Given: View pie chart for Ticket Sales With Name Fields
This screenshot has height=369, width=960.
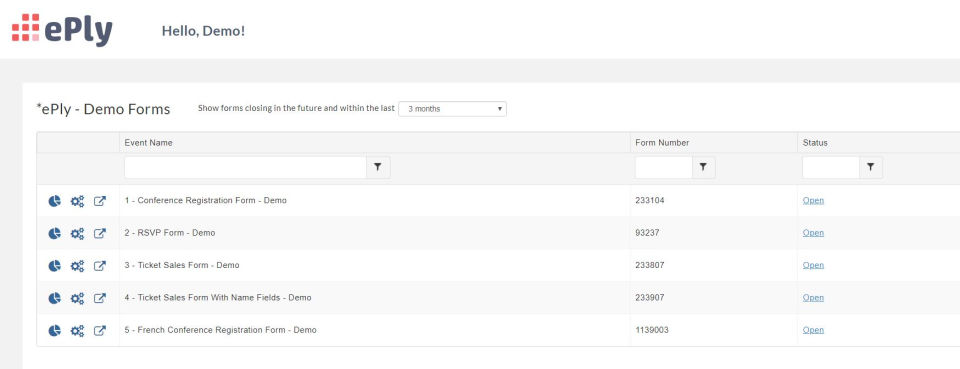Looking at the screenshot, I should [54, 298].
